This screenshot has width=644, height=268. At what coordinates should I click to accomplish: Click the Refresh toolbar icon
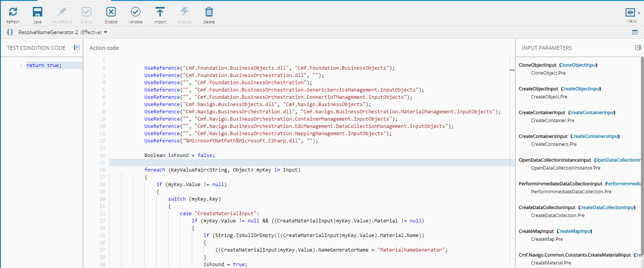13,12
